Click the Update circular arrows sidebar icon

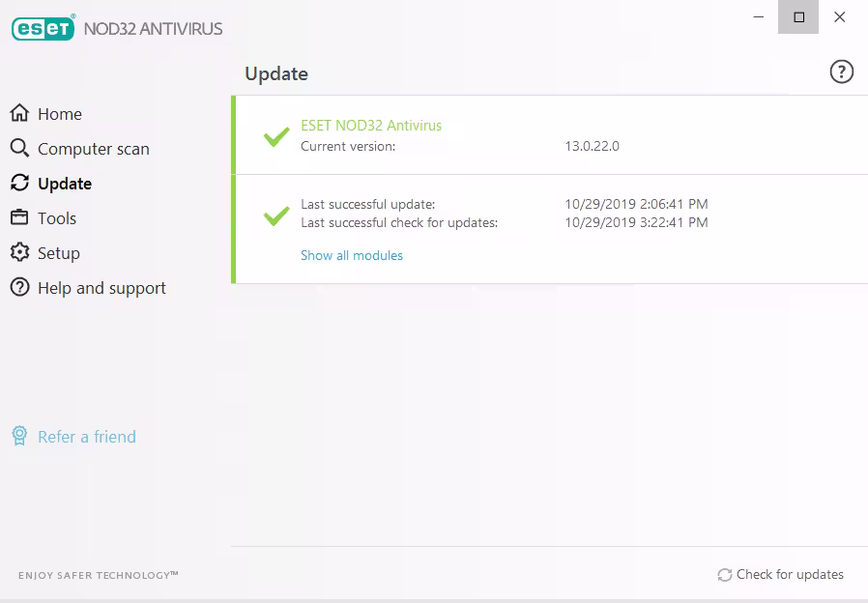pos(19,184)
